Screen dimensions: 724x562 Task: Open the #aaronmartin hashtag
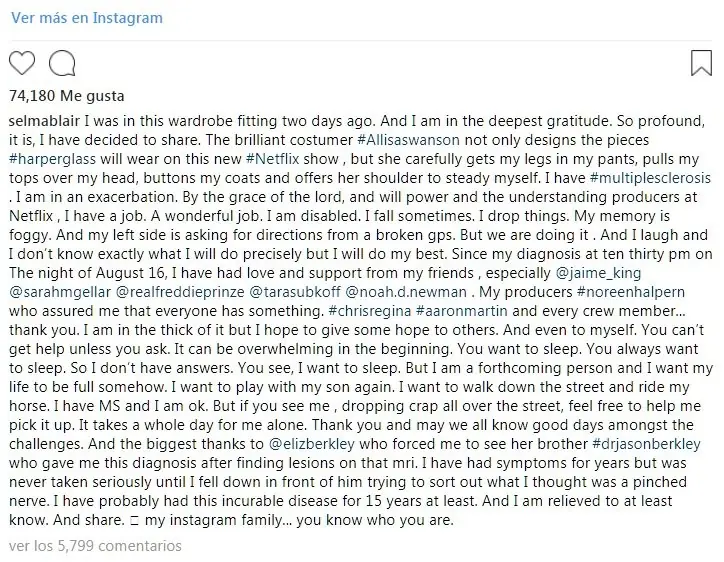click(x=462, y=311)
